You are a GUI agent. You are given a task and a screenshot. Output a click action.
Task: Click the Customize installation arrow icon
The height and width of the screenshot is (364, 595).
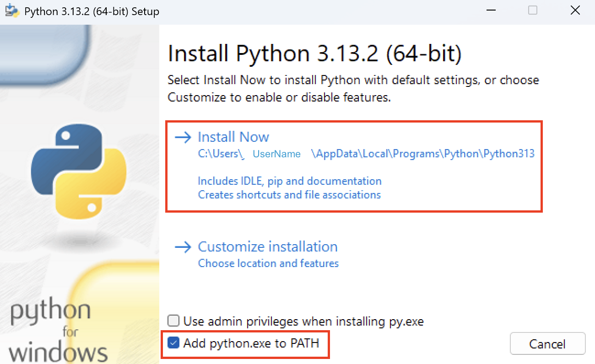(183, 247)
